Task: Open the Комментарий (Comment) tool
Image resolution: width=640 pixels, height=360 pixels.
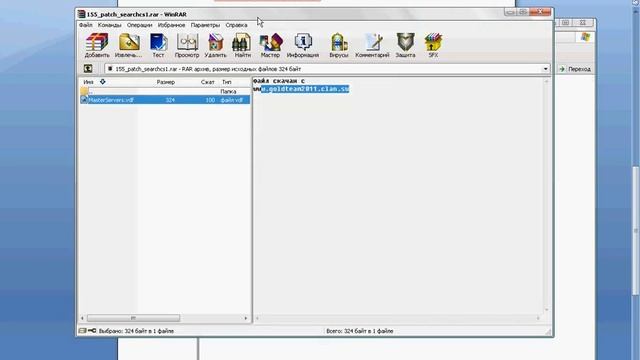Action: tap(372, 45)
